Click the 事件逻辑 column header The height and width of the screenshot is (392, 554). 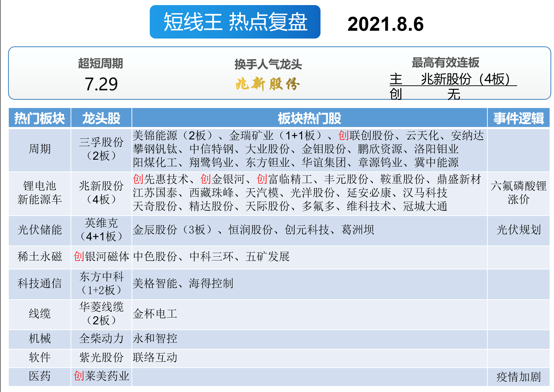[518, 118]
